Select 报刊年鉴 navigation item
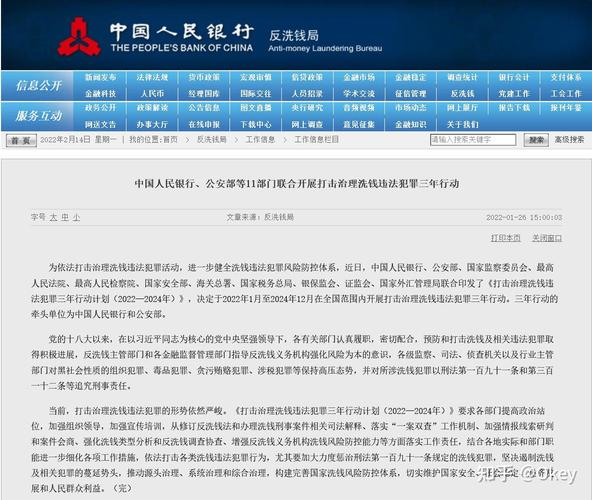 tap(566, 108)
